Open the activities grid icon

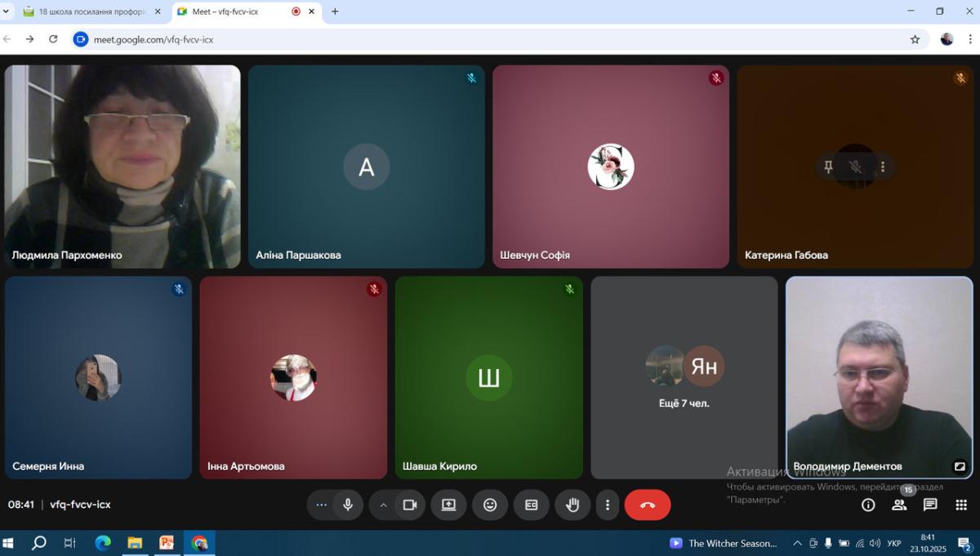click(961, 505)
